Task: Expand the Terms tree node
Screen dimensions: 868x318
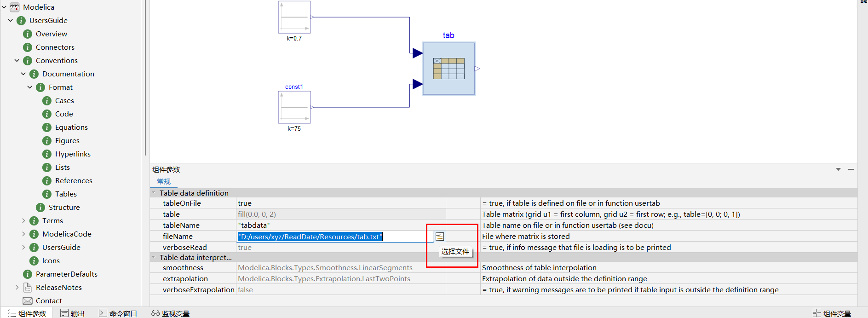Action: point(23,221)
